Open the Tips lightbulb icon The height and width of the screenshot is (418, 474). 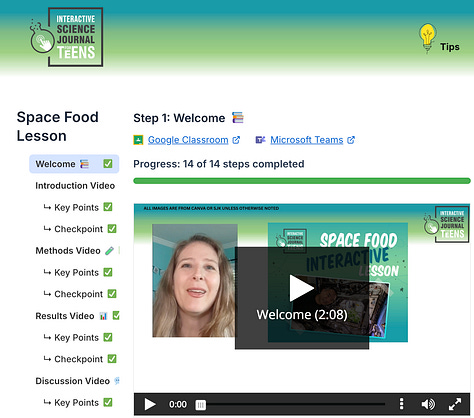(427, 38)
